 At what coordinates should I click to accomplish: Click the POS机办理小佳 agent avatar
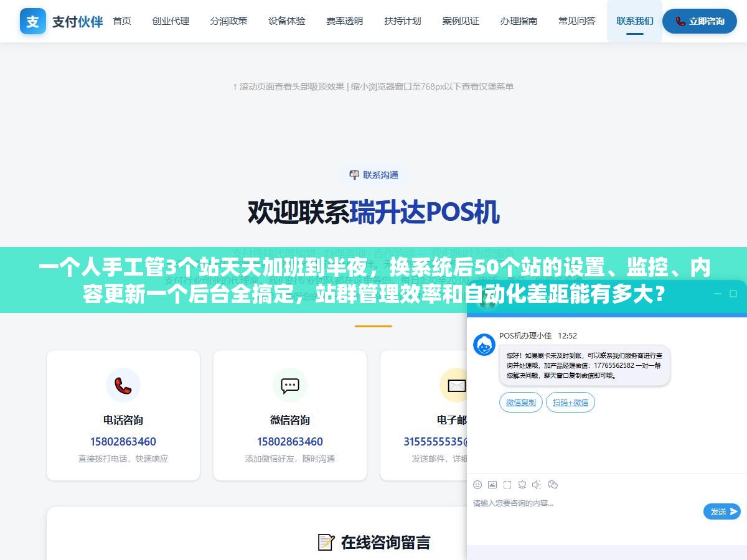484,345
